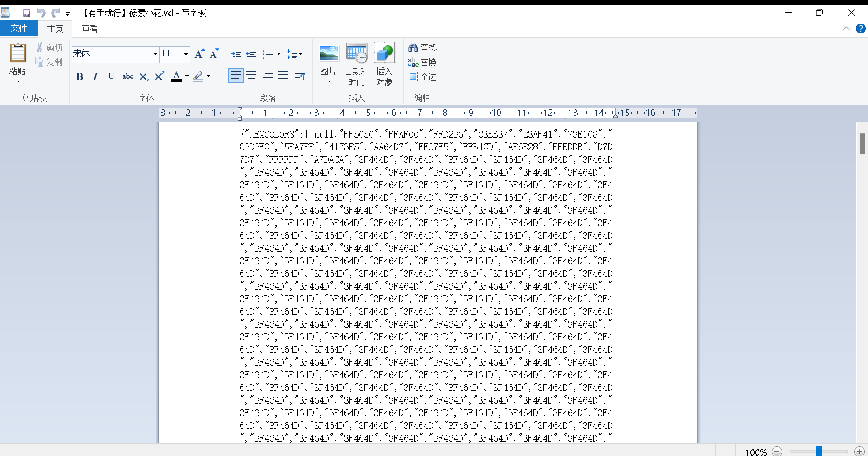
Task: Toggle strikethrough formatting
Action: click(x=128, y=76)
